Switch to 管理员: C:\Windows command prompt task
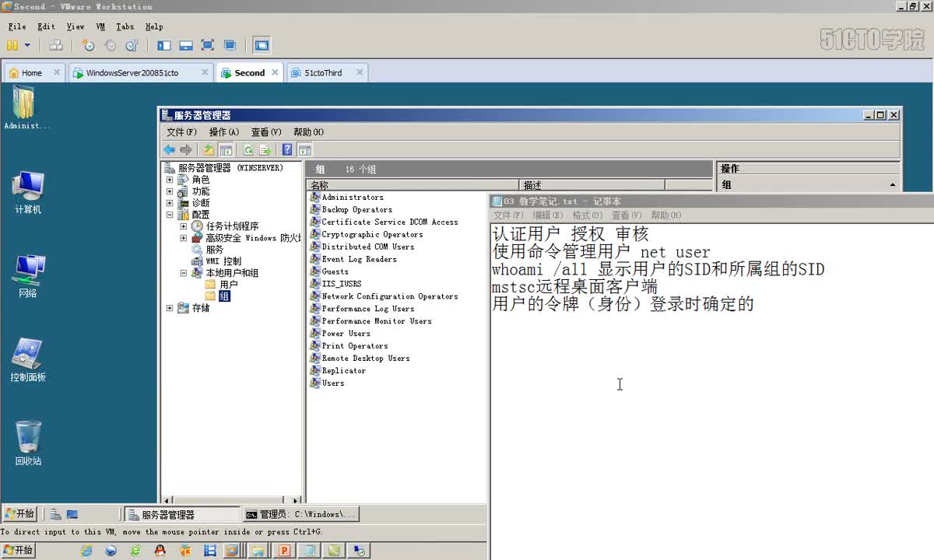 point(300,514)
